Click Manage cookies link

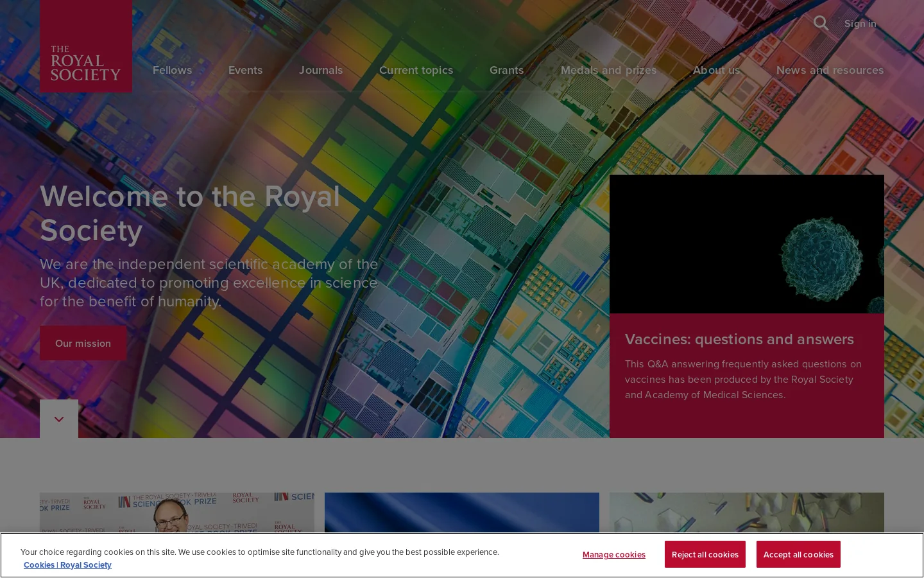tap(614, 555)
